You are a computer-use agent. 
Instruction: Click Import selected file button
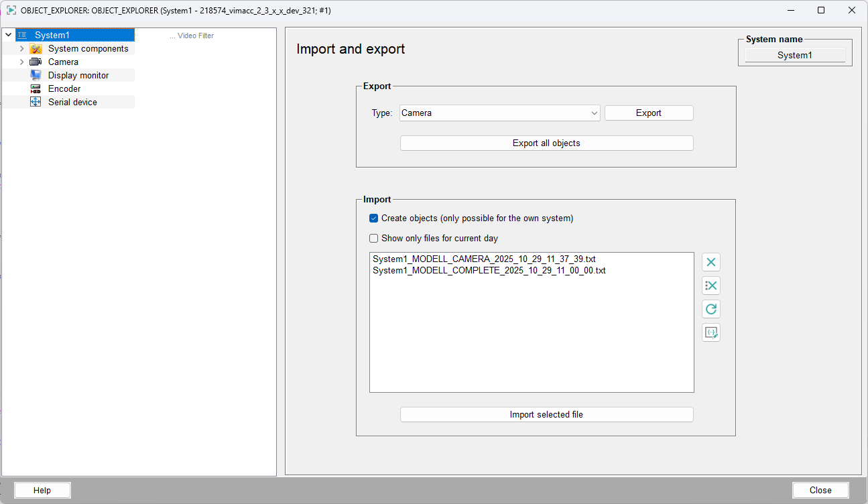tap(546, 415)
